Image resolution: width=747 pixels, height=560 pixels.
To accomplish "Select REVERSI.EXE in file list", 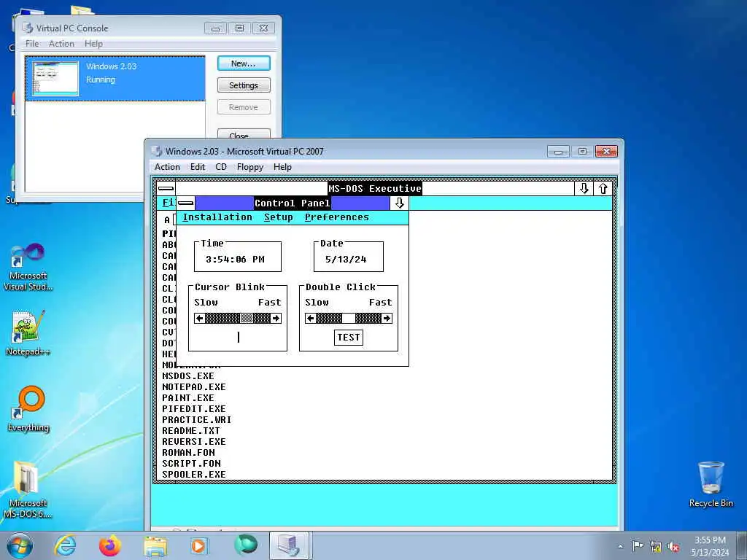I will (194, 442).
